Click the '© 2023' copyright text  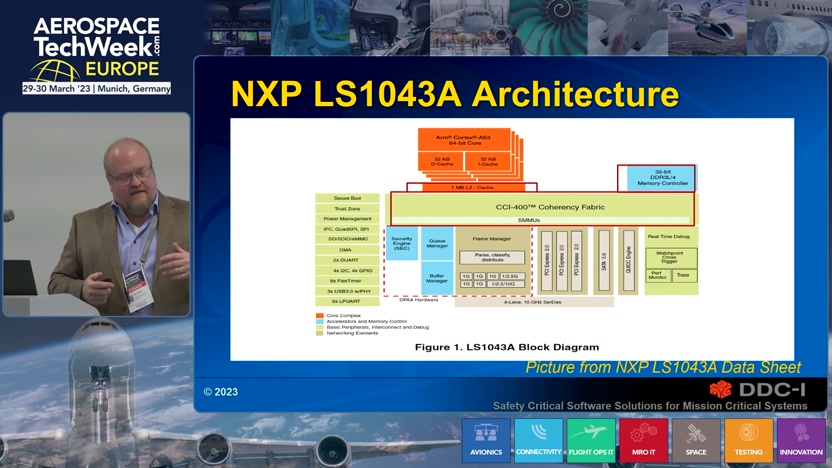[221, 392]
